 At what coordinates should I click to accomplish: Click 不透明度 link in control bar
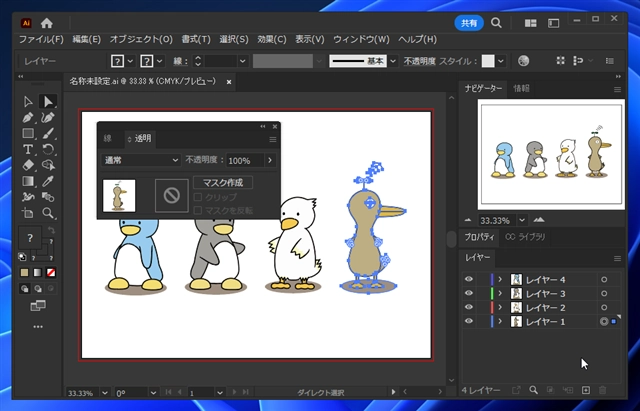tap(420, 61)
